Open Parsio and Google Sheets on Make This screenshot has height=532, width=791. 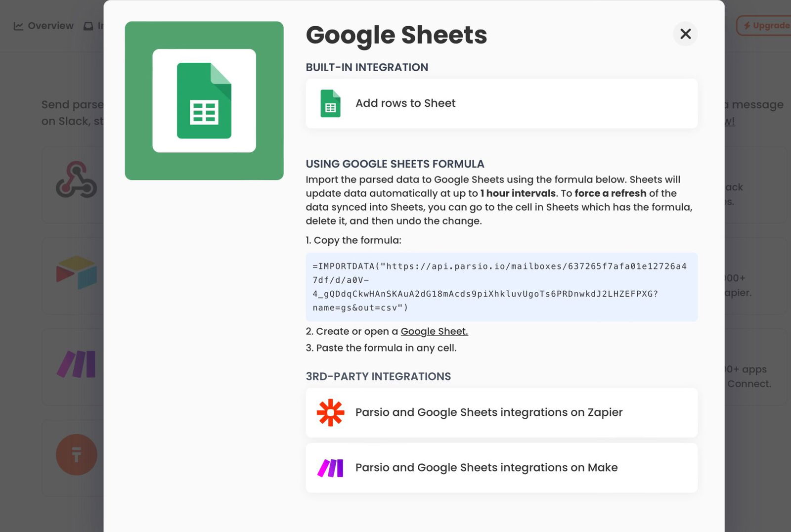point(501,468)
